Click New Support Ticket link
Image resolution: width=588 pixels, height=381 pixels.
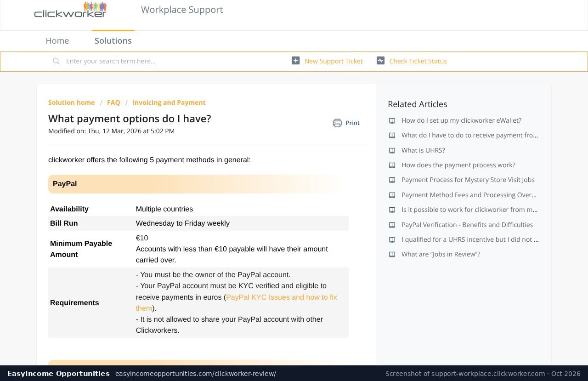pyautogui.click(x=334, y=61)
